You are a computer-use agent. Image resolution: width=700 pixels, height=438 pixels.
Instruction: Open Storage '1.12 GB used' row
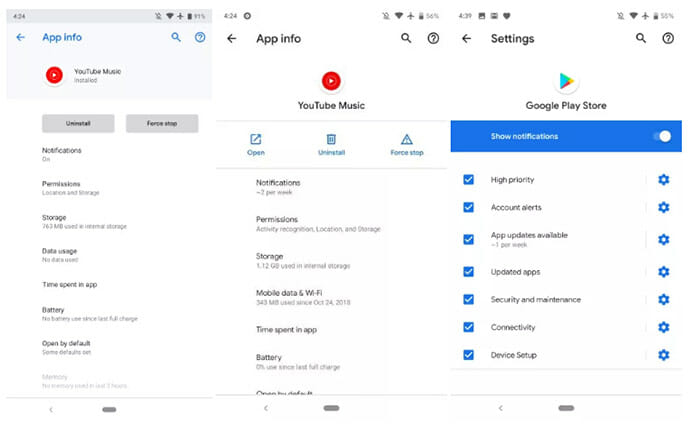[x=331, y=261]
